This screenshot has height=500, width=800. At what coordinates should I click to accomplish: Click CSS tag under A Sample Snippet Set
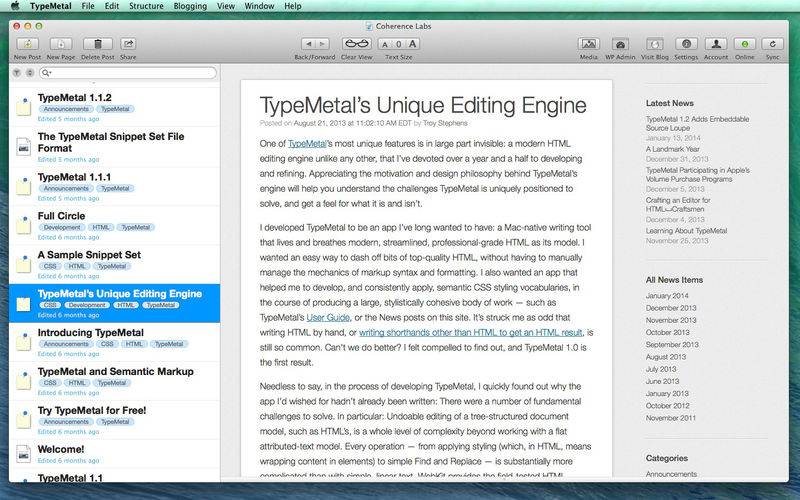point(50,266)
